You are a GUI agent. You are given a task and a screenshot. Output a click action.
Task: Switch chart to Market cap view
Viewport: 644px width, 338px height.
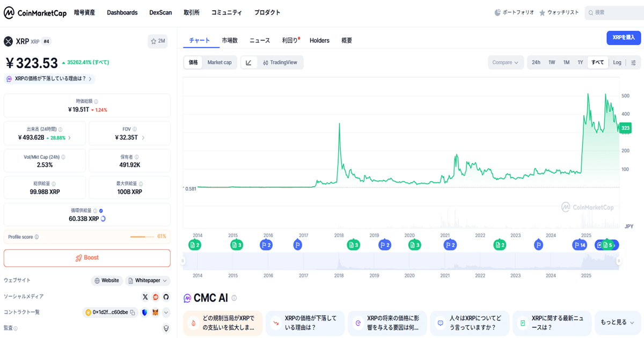219,63
